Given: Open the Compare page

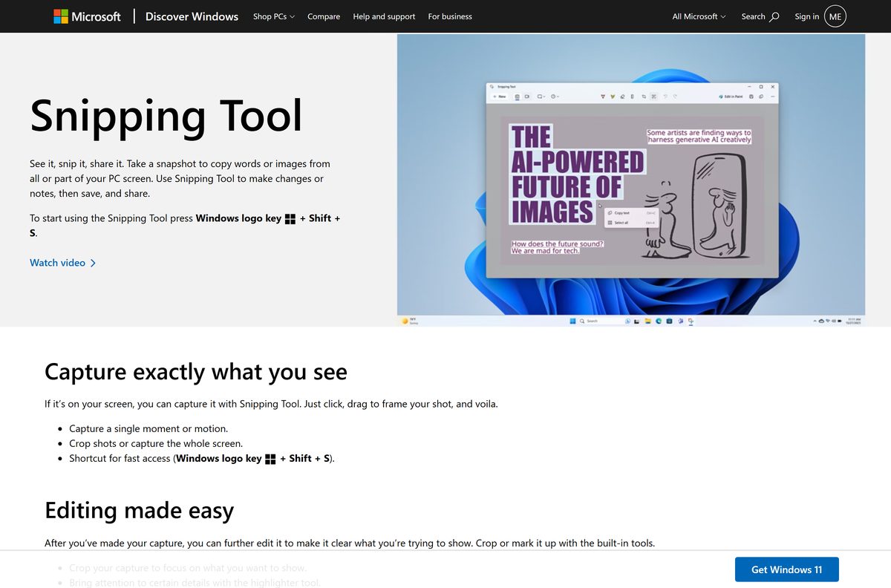Looking at the screenshot, I should tap(324, 16).
